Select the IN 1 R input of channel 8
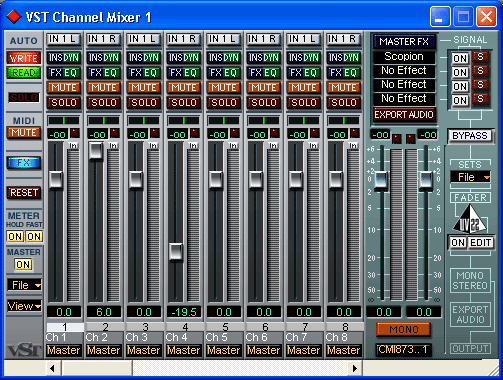The height and width of the screenshot is (380, 503). 343,39
